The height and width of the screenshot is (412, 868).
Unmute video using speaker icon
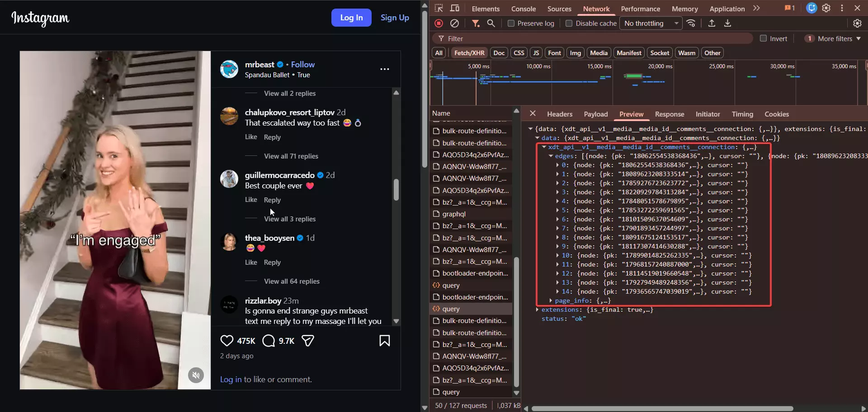tap(196, 375)
